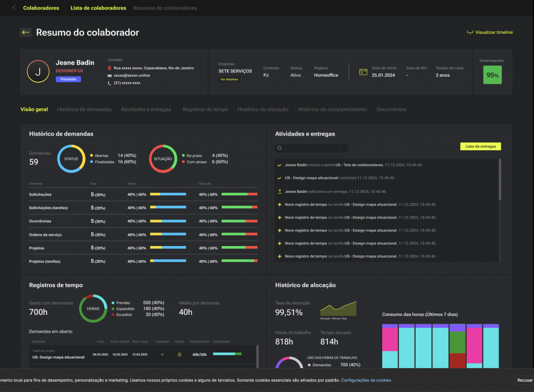
Task: Click the search field in Atividades e entregas
Action: click(312, 148)
